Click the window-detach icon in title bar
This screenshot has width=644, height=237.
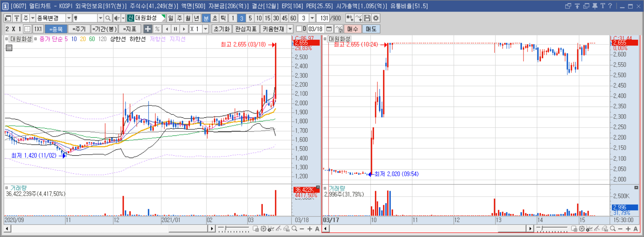click(568, 6)
